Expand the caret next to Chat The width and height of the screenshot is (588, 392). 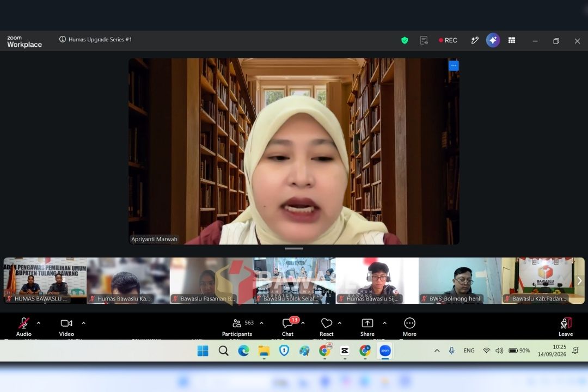pyautogui.click(x=303, y=323)
